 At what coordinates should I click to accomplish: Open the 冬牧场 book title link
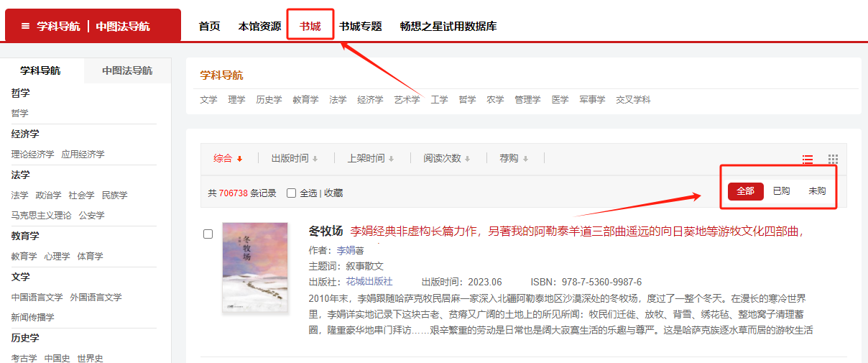click(x=325, y=231)
